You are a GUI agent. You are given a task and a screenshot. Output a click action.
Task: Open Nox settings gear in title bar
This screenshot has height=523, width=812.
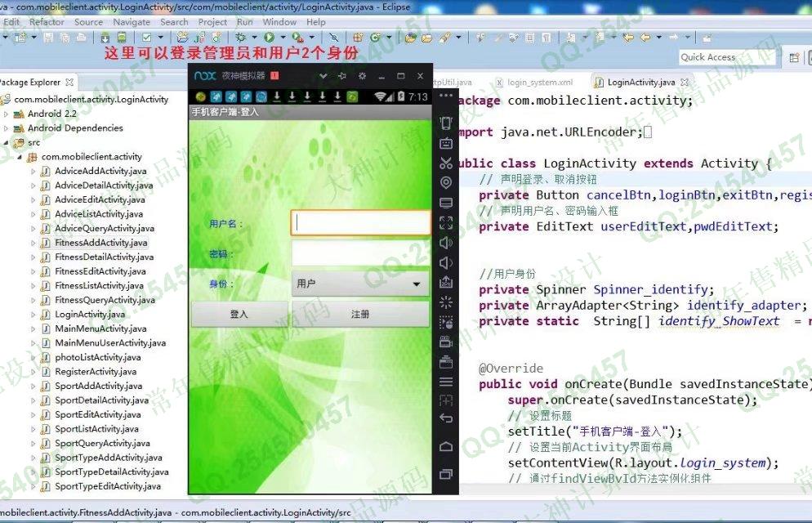362,76
